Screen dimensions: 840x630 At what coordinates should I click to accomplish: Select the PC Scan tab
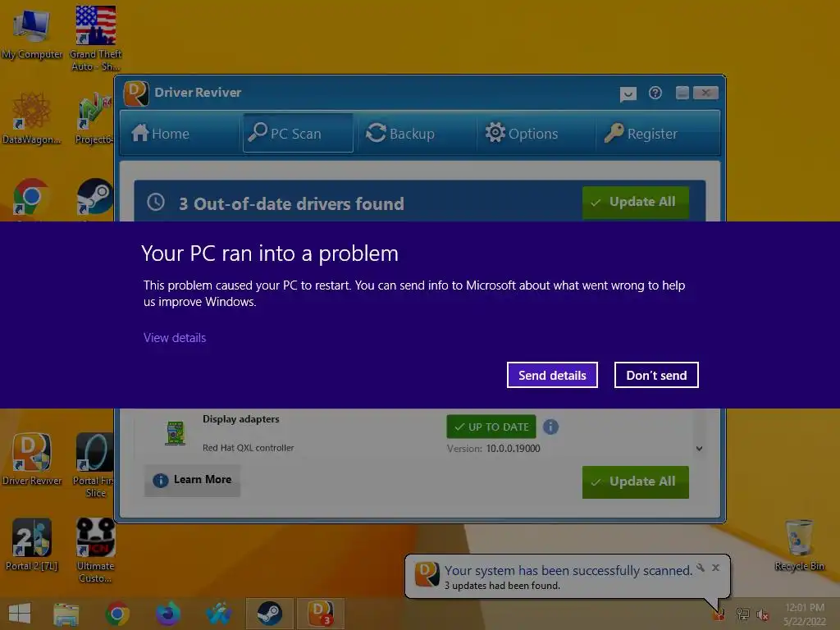tap(298, 134)
